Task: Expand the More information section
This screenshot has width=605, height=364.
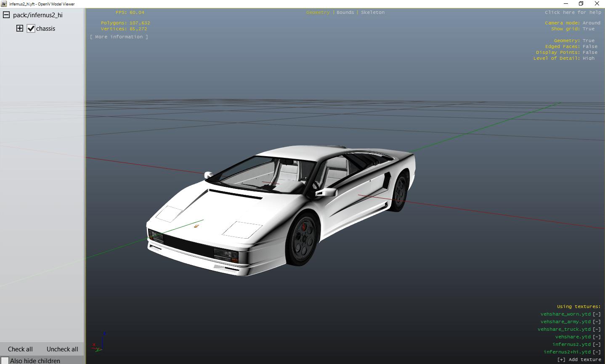Action: point(119,37)
